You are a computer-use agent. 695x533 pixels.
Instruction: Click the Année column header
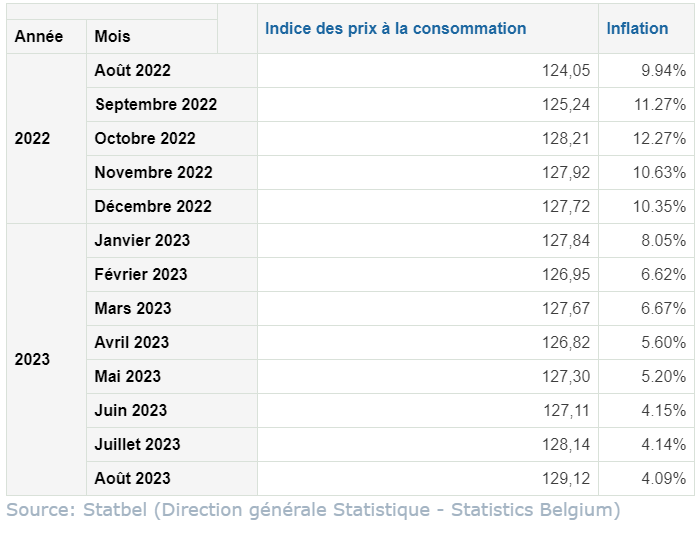coord(39,36)
